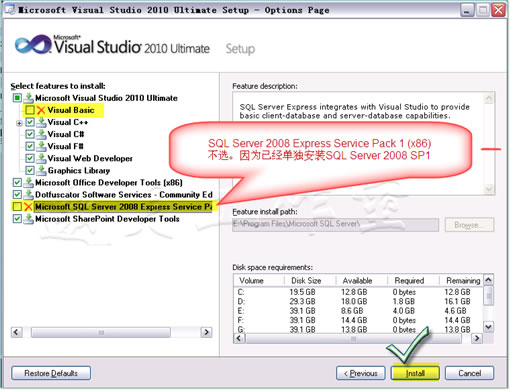Click the red X icon beside Visual Basic
Screen dimensions: 510x390
click(x=41, y=110)
